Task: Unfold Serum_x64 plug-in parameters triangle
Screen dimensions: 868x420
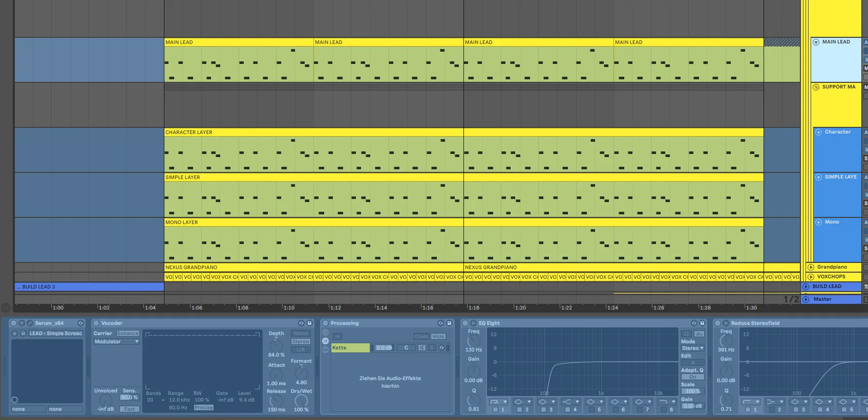Action: [x=22, y=323]
